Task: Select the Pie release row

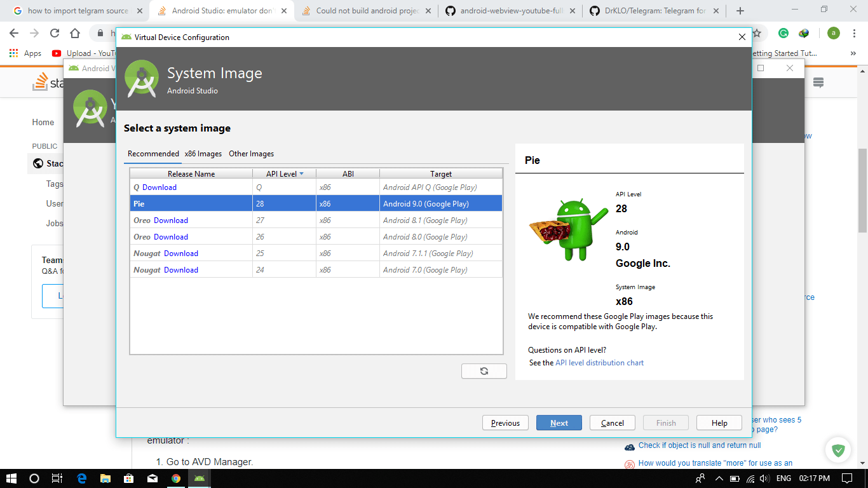Action: 316,204
